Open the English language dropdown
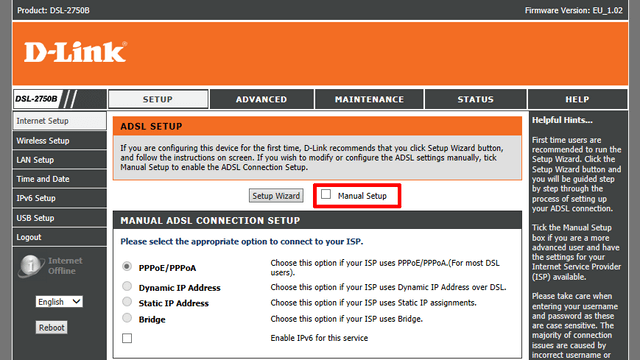The width and height of the screenshot is (640, 360). coord(59,302)
